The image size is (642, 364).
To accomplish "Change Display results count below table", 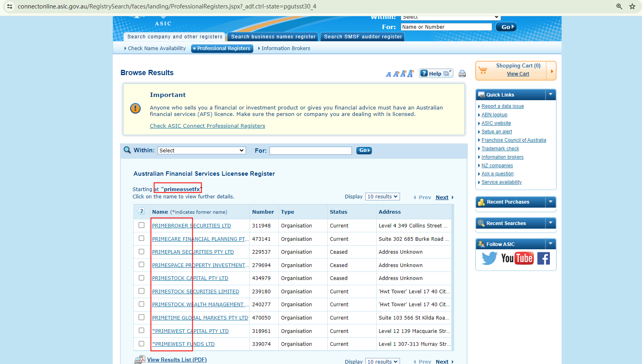I will point(383,361).
